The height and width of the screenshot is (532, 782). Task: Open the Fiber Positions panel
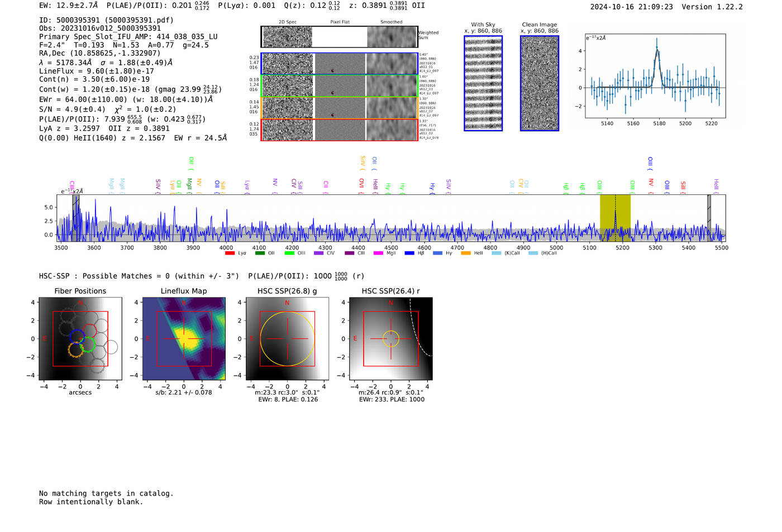pyautogui.click(x=80, y=339)
